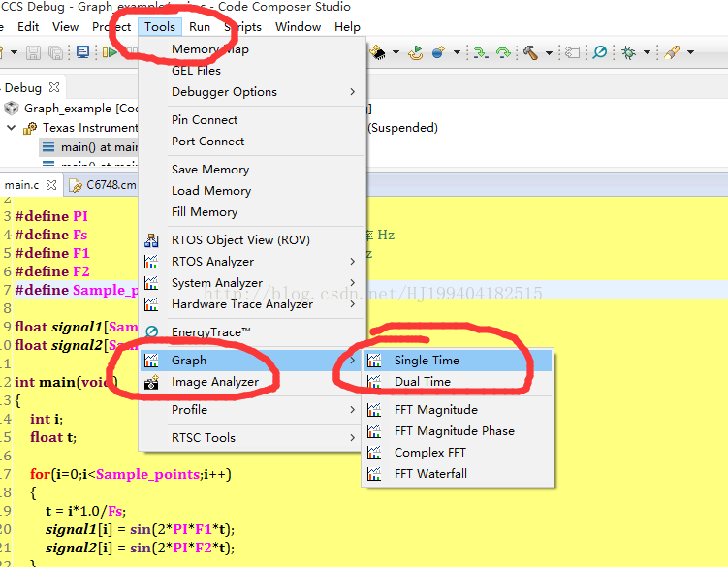This screenshot has width=728, height=567.
Task: Click the chip flash/load program icon
Action: coord(378,52)
